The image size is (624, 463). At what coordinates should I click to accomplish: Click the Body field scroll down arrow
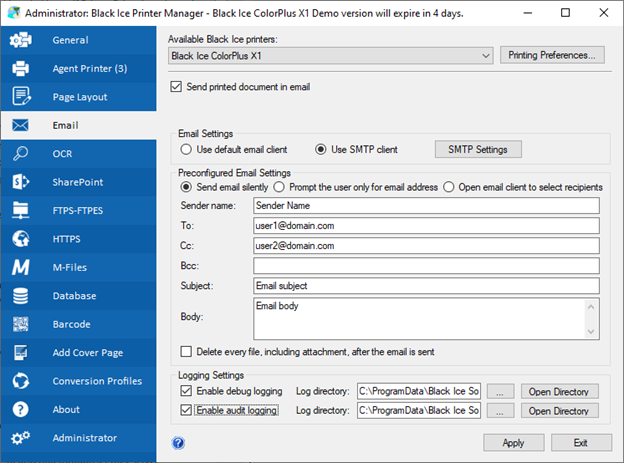pos(591,332)
